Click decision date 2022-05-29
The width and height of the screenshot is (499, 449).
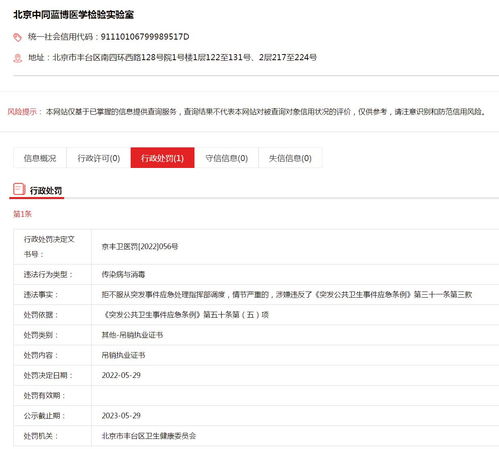[121, 375]
